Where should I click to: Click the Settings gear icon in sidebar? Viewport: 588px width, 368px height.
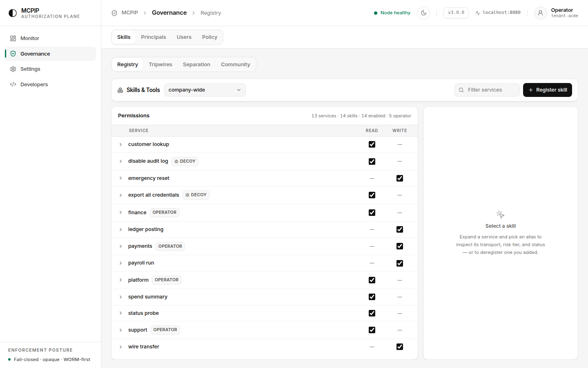(13, 69)
